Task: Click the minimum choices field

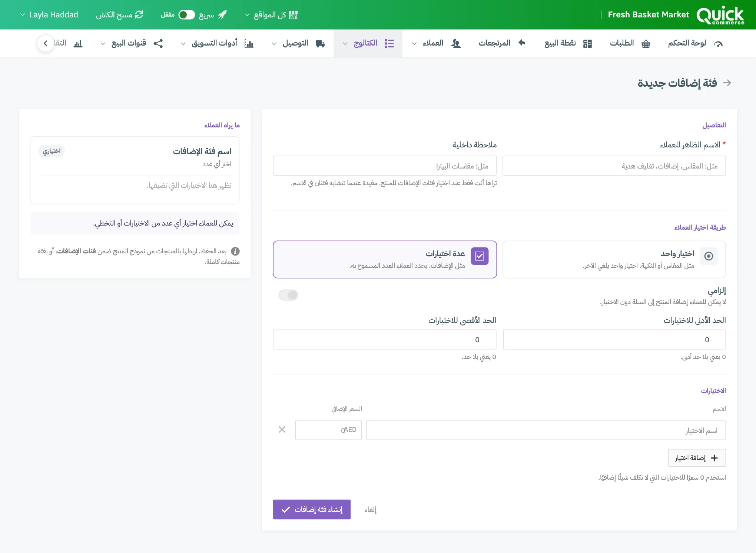Action: (x=614, y=340)
